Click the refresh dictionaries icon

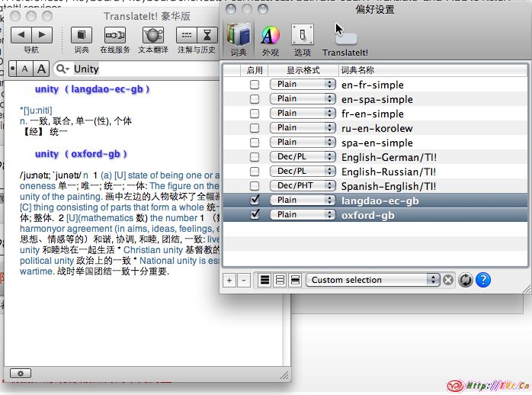[466, 280]
